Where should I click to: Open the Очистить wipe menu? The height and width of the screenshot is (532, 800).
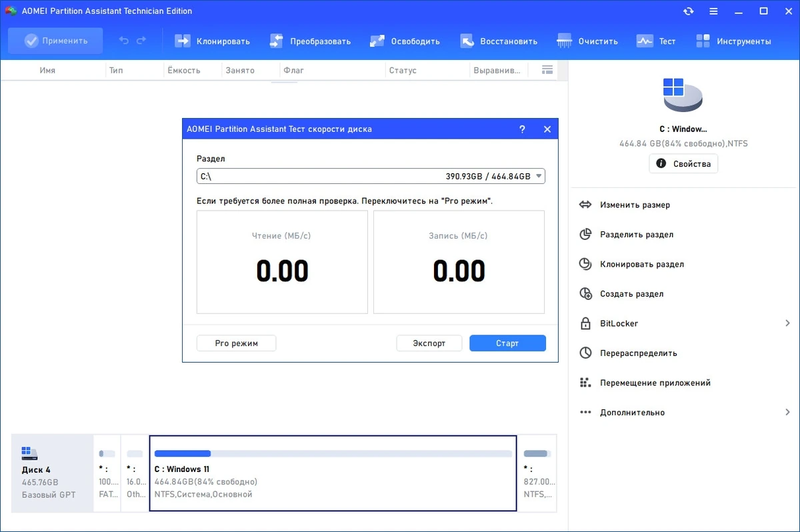[x=587, y=41]
